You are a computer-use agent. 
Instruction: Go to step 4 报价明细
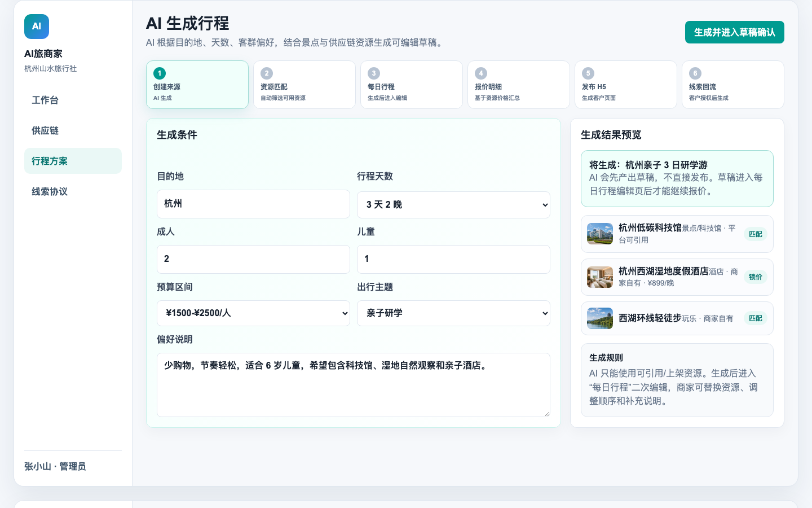pyautogui.click(x=519, y=85)
